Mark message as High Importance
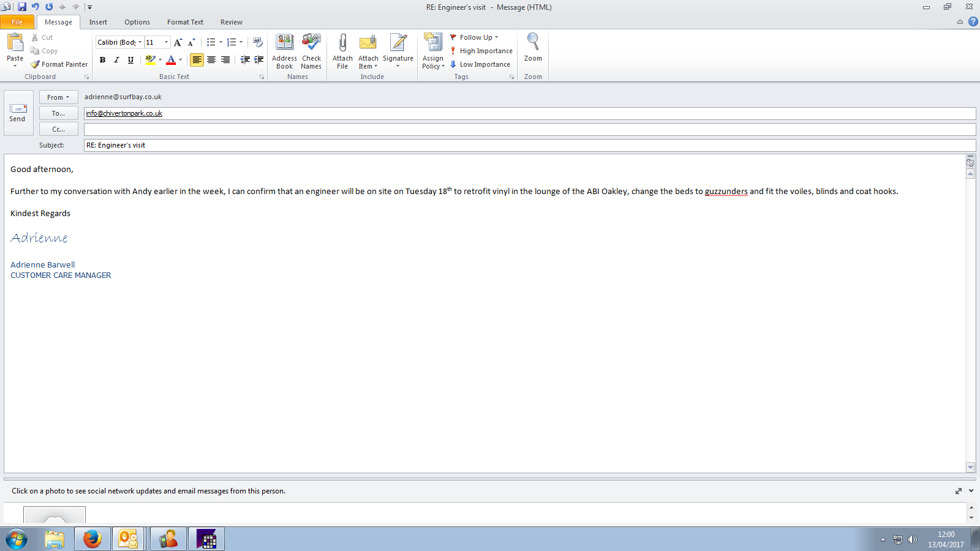The height and width of the screenshot is (551, 980). click(x=481, y=51)
